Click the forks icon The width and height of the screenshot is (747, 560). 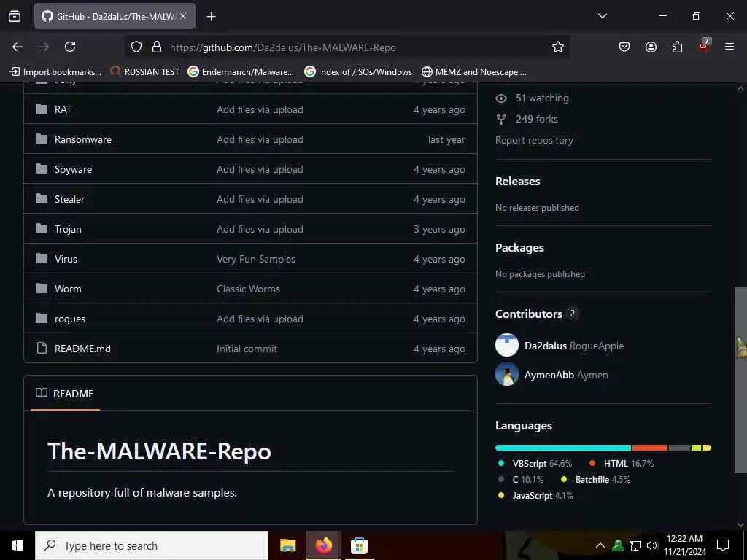point(501,120)
